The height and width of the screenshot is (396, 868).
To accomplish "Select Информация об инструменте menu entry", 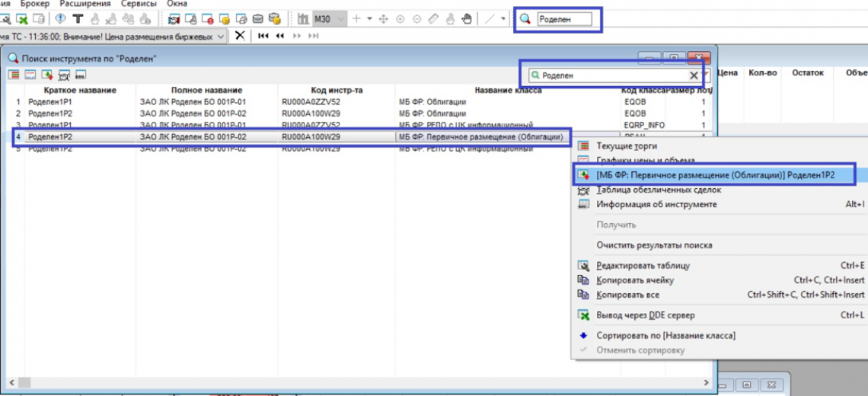I will coord(656,204).
